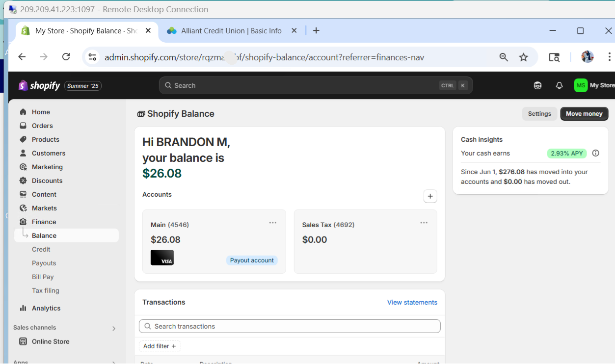Image resolution: width=615 pixels, height=364 pixels.
Task: Click the Summer '25 edition badge
Action: tap(83, 86)
